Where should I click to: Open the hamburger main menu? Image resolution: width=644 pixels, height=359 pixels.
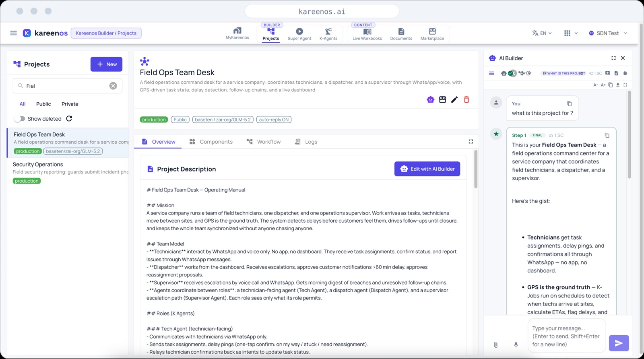[13, 33]
